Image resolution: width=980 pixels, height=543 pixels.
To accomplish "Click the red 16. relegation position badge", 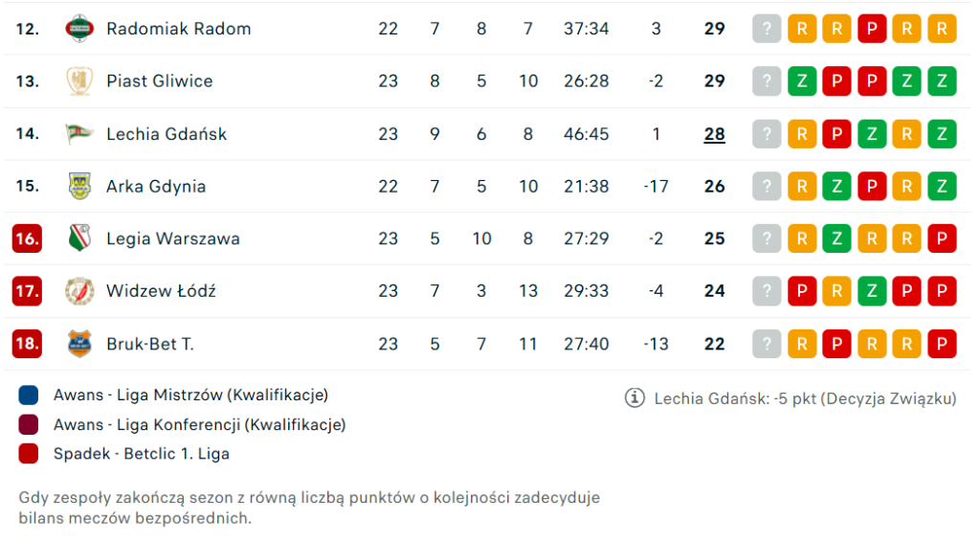I will click(27, 238).
